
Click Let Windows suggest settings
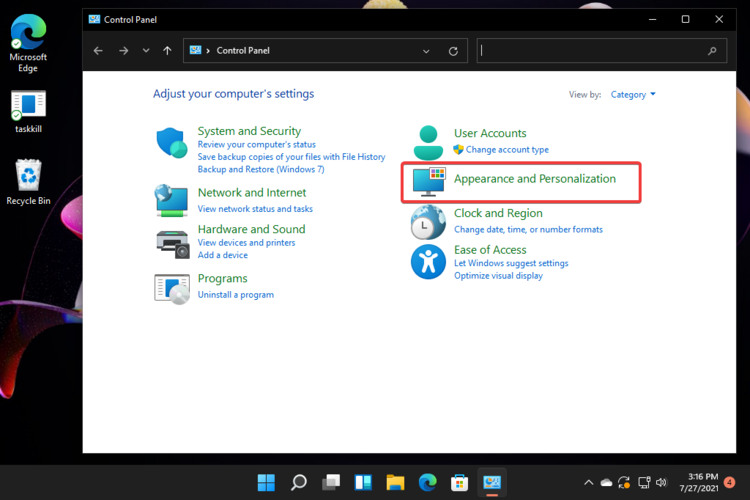pyautogui.click(x=511, y=263)
